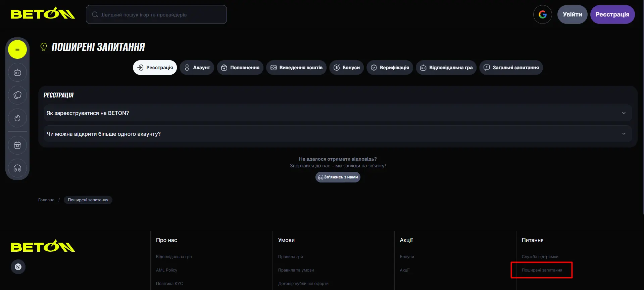Image resolution: width=644 pixels, height=290 pixels.
Task: Click the gamepad icon in sidebar
Action: pyautogui.click(x=17, y=73)
